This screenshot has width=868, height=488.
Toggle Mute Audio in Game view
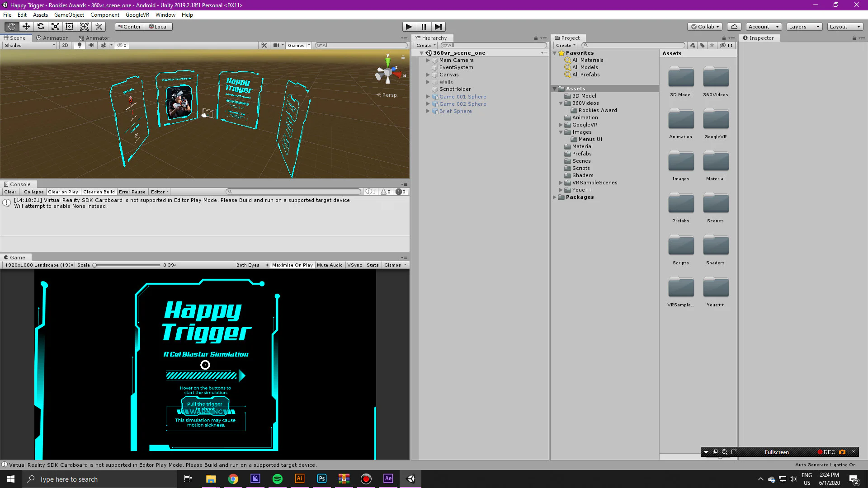330,265
